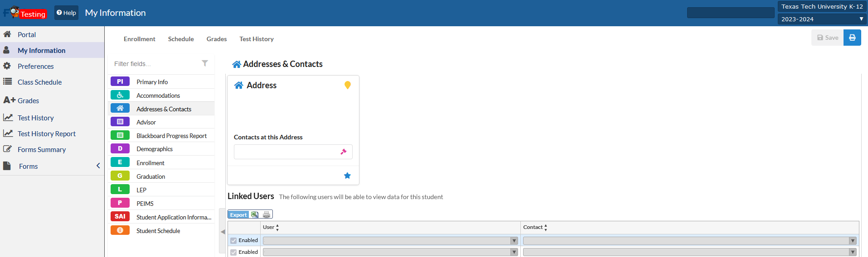Viewport: 868px width, 257px height.
Task: Click the filter funnel icon
Action: coord(205,63)
